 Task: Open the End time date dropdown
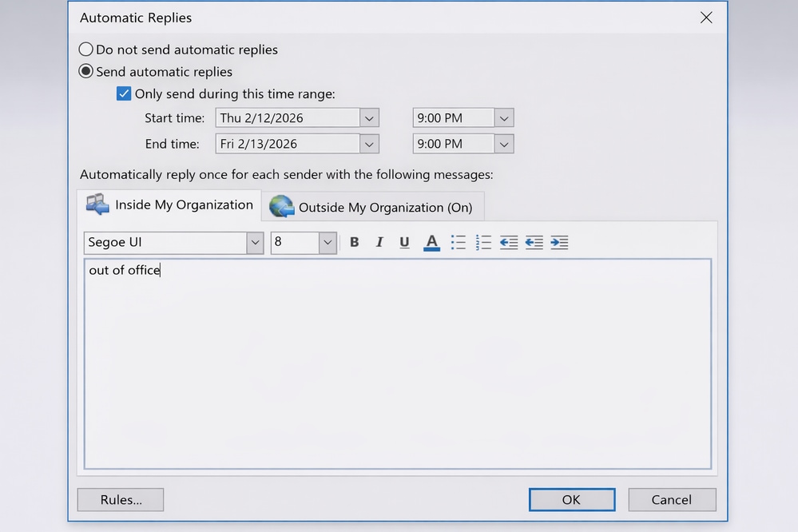(x=369, y=144)
